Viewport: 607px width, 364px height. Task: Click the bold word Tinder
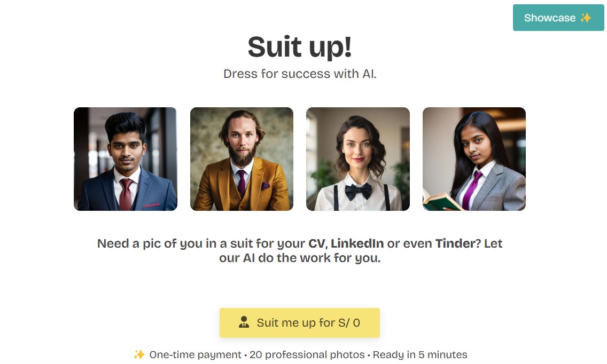click(x=455, y=243)
